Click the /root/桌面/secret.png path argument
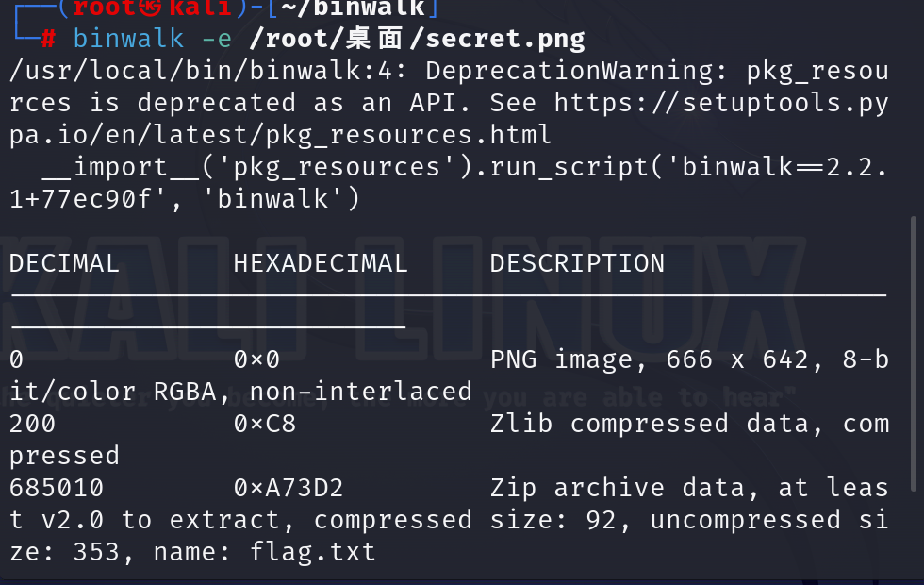Viewport: 924px width, 585px height. tap(417, 39)
